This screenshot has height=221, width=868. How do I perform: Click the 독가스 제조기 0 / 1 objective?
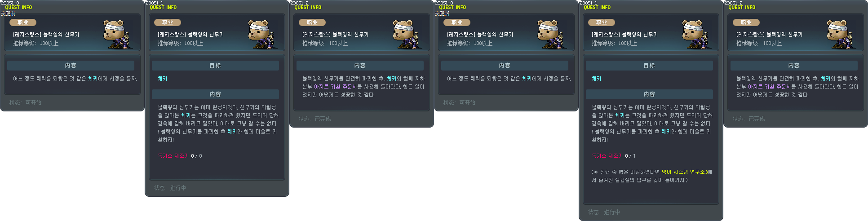(x=613, y=156)
